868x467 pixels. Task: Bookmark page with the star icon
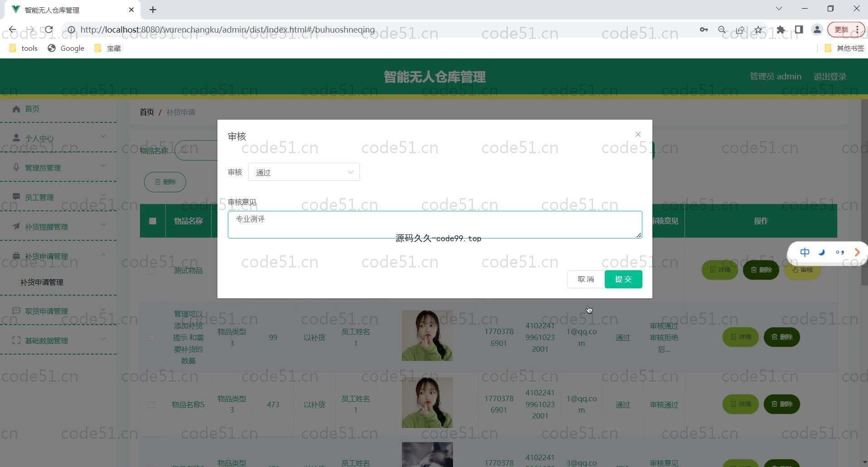758,30
